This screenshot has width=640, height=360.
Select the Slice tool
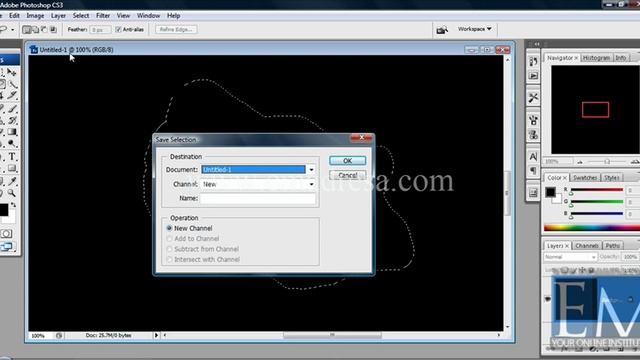point(13,96)
